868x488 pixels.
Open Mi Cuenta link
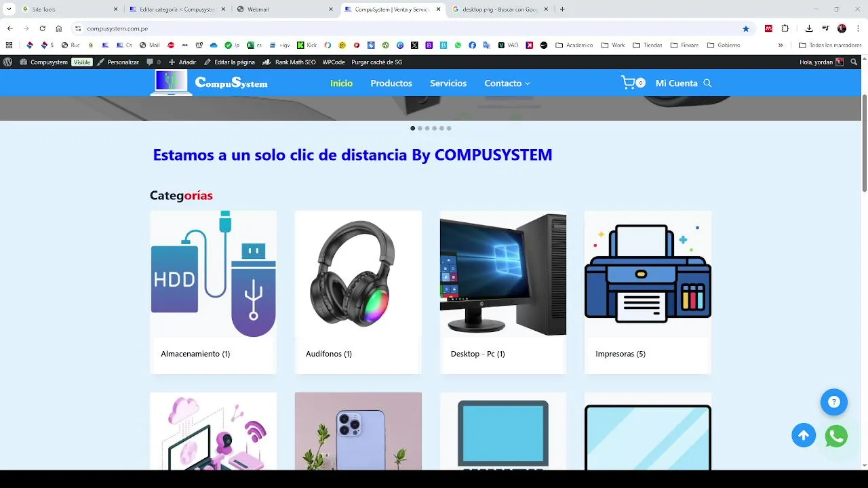676,83
